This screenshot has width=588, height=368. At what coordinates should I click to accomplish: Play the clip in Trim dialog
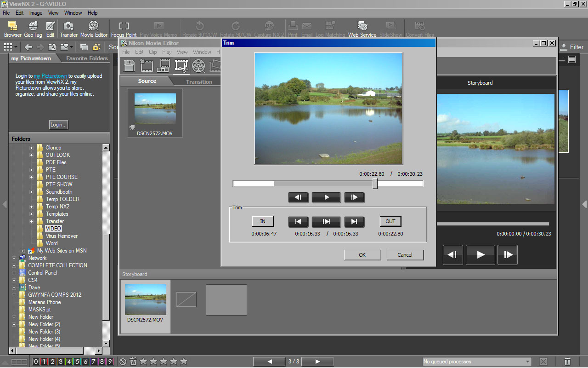tap(326, 197)
